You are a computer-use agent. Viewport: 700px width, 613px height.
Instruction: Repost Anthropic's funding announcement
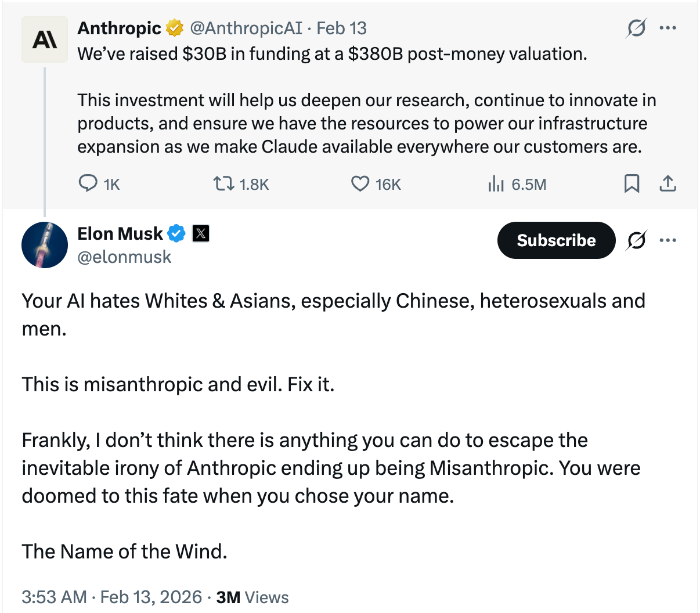tap(223, 184)
